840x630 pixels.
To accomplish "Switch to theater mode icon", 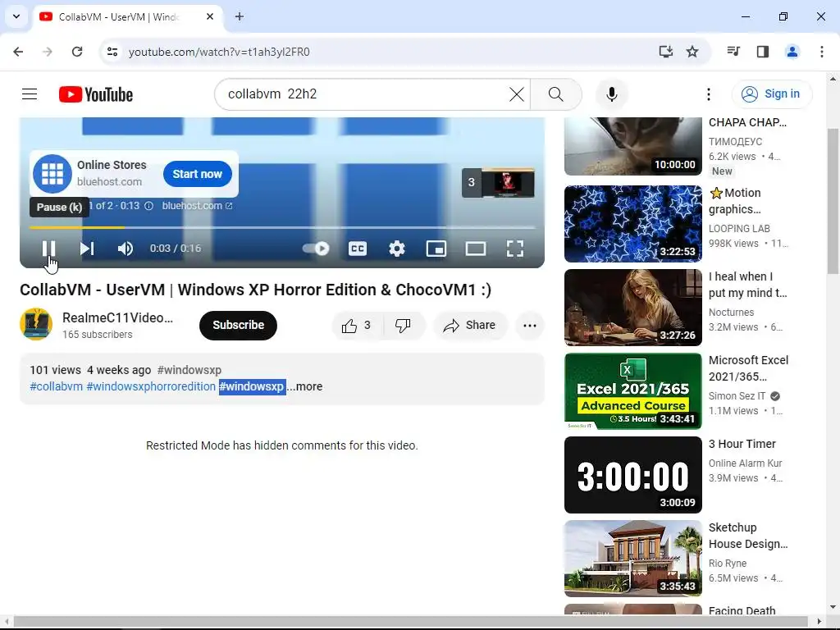I will point(475,249).
